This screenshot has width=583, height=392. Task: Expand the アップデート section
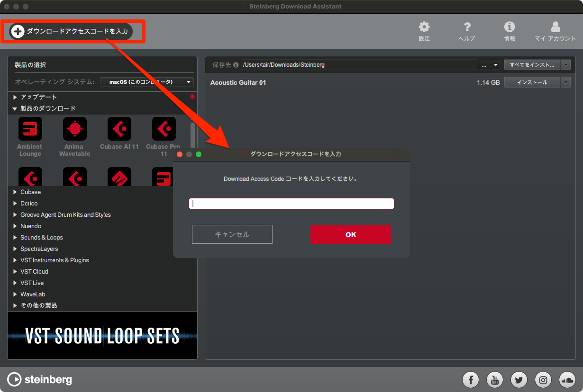click(x=15, y=97)
